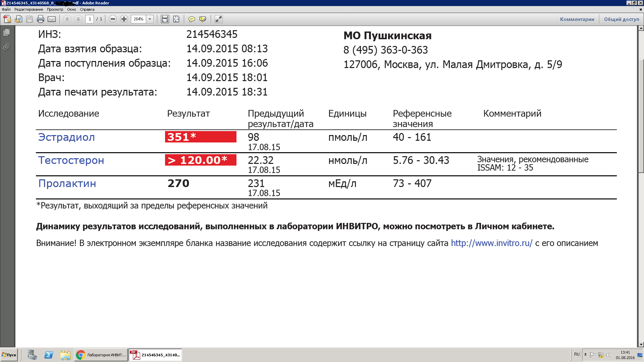Toggle fit to window width view
This screenshot has height=362, width=644.
(165, 19)
